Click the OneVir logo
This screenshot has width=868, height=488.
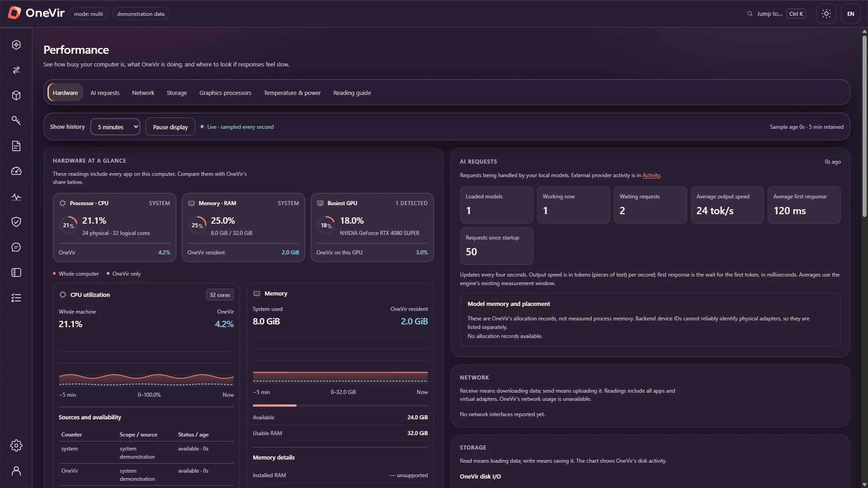(36, 13)
